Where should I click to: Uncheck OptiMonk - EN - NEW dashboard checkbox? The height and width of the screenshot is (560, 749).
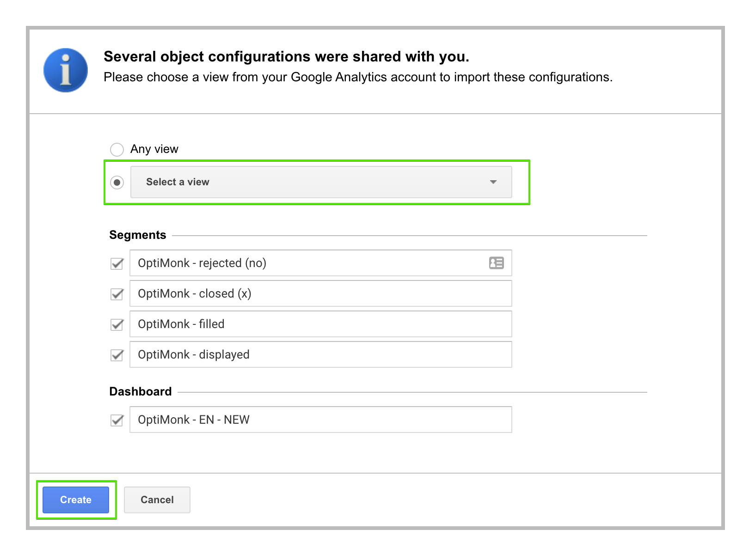[117, 420]
